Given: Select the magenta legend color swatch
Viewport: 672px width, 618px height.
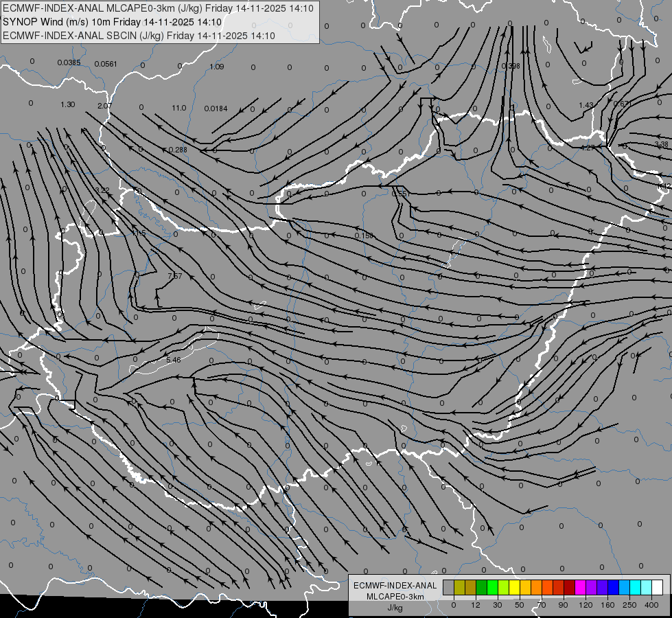Looking at the screenshot, I should tap(580, 587).
